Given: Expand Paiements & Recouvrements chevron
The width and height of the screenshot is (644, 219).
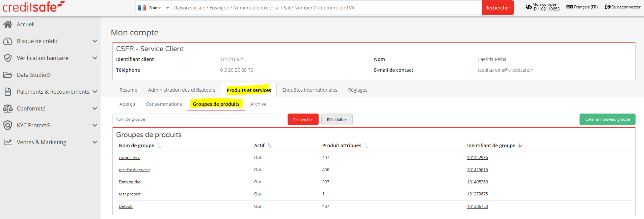Looking at the screenshot, I should click(95, 92).
